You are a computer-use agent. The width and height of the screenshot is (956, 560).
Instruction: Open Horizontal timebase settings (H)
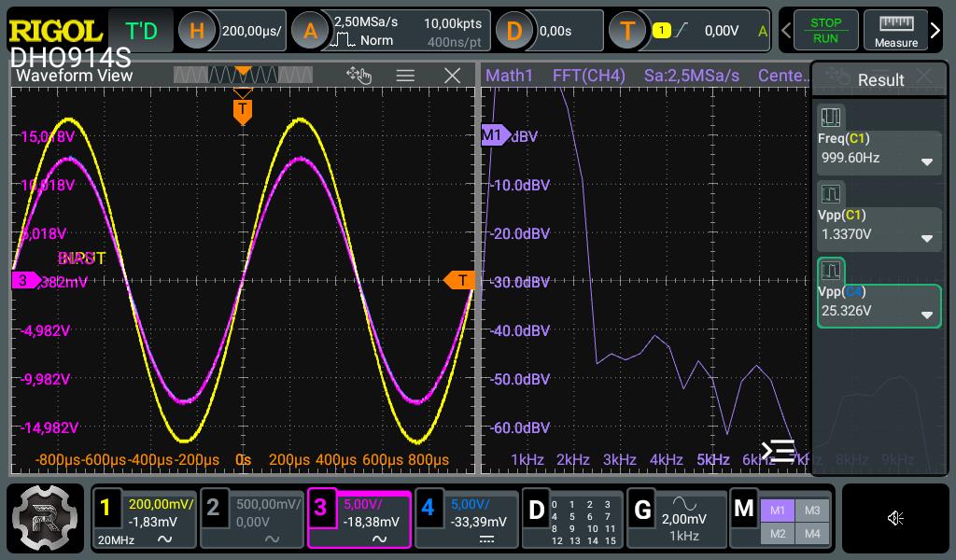point(196,31)
